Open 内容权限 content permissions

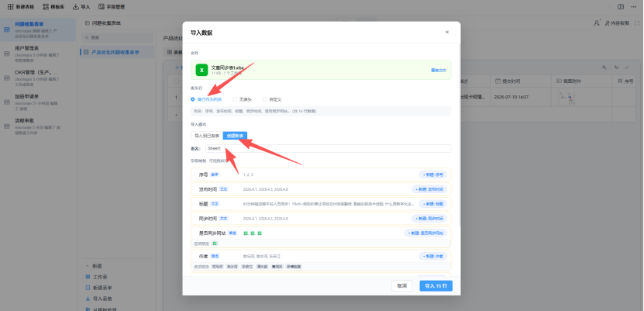(615, 23)
